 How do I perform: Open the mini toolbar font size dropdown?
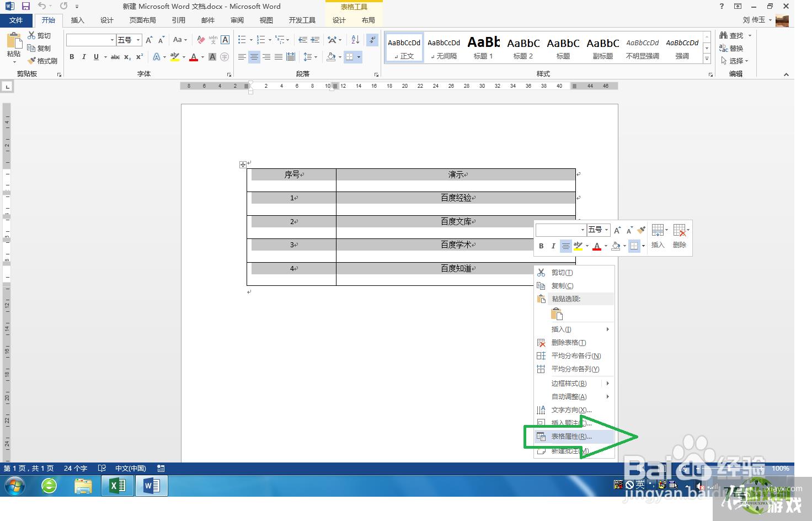pyautogui.click(x=606, y=230)
